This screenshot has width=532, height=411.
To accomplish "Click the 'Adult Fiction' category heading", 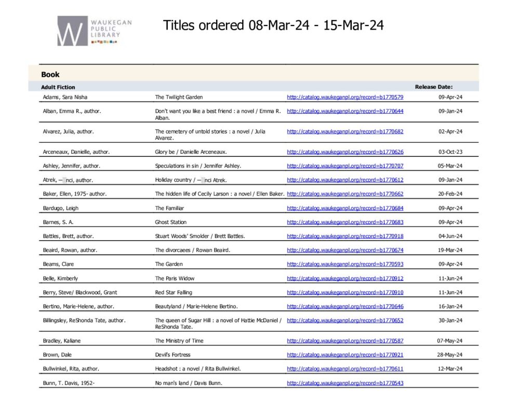I will (58, 87).
